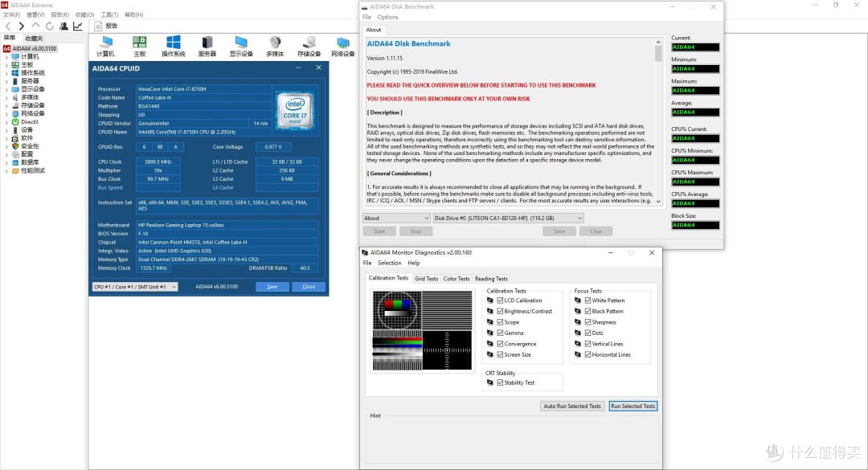This screenshot has width=868, height=470.
Task: Click Auto Run Selected Tests button
Action: tap(572, 407)
